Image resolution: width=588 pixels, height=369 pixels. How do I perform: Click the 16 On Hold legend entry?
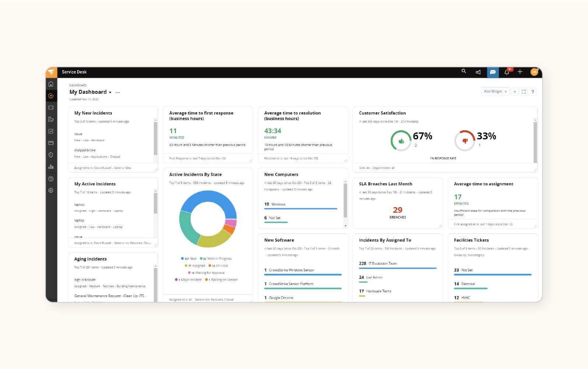(x=218, y=265)
